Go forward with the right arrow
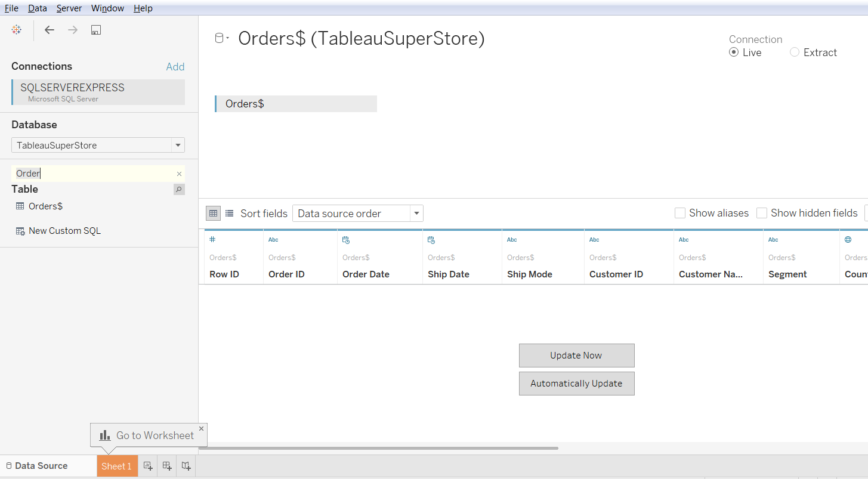868x479 pixels. pos(73,30)
